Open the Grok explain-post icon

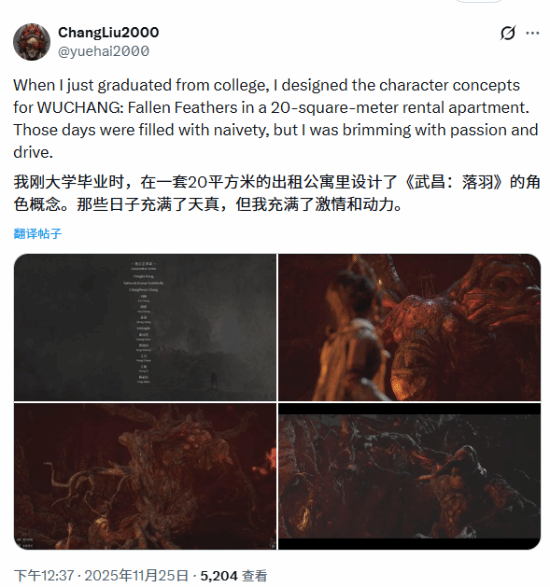(x=508, y=33)
